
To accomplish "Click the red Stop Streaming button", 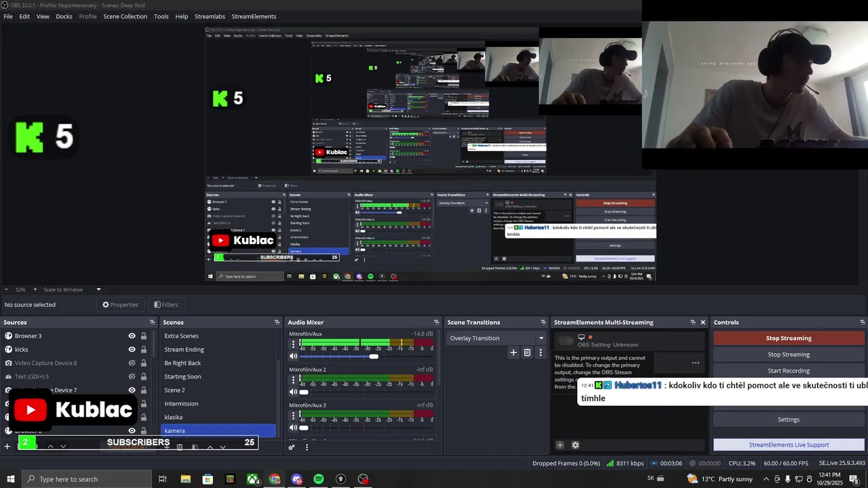I will pos(789,338).
